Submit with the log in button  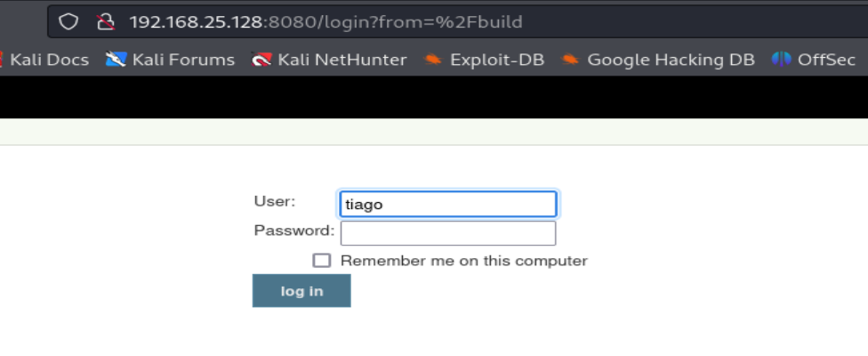[301, 291]
